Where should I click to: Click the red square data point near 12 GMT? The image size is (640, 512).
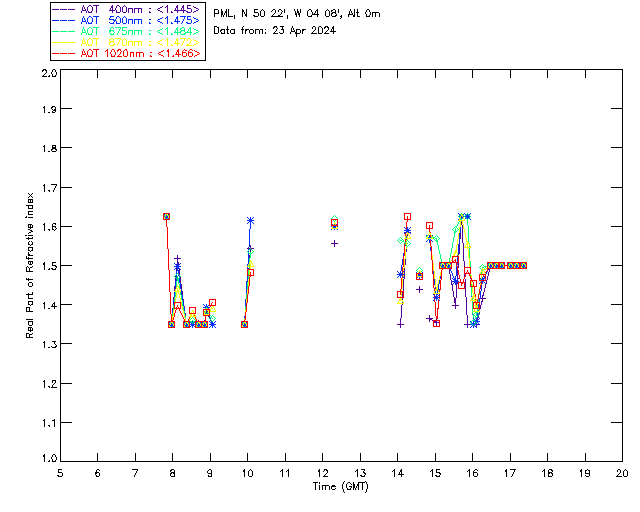click(x=334, y=223)
